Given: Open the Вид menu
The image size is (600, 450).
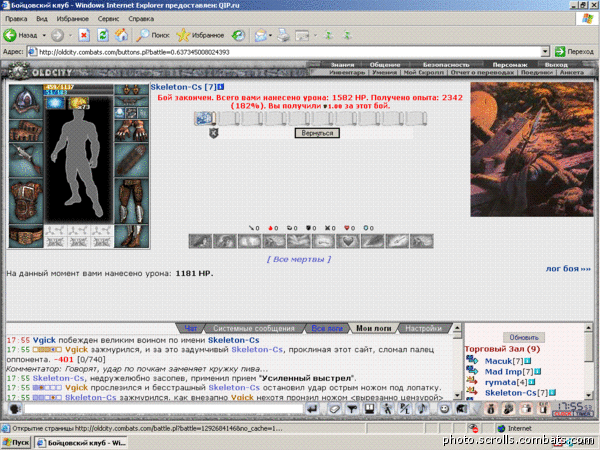Looking at the screenshot, I should click(42, 19).
